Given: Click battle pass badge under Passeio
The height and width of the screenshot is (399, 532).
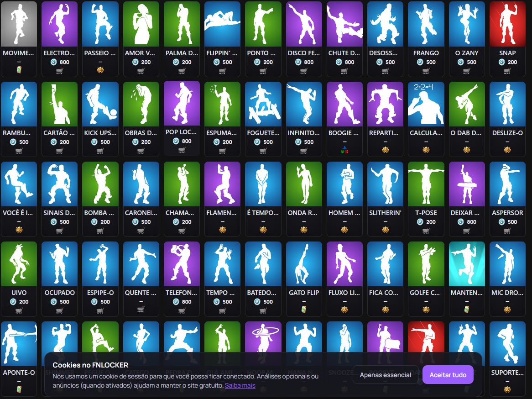Looking at the screenshot, I should [x=100, y=70].
